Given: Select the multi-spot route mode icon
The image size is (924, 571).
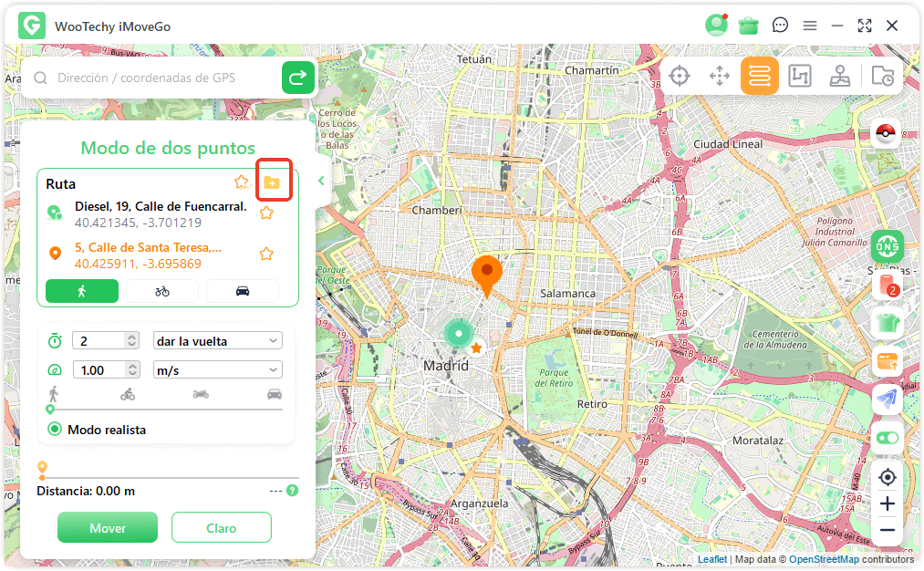Looking at the screenshot, I should click(800, 76).
